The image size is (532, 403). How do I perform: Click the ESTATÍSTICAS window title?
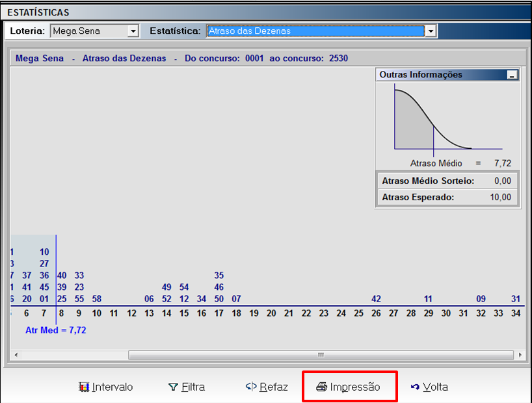(x=38, y=12)
